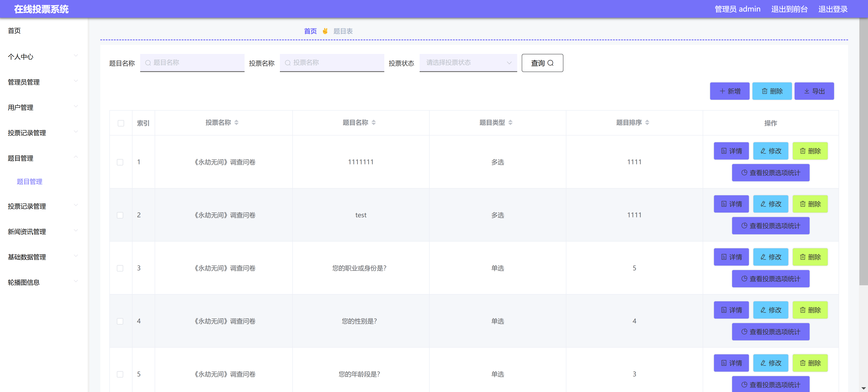Click the trash icon of row 1 删除

[x=803, y=151]
